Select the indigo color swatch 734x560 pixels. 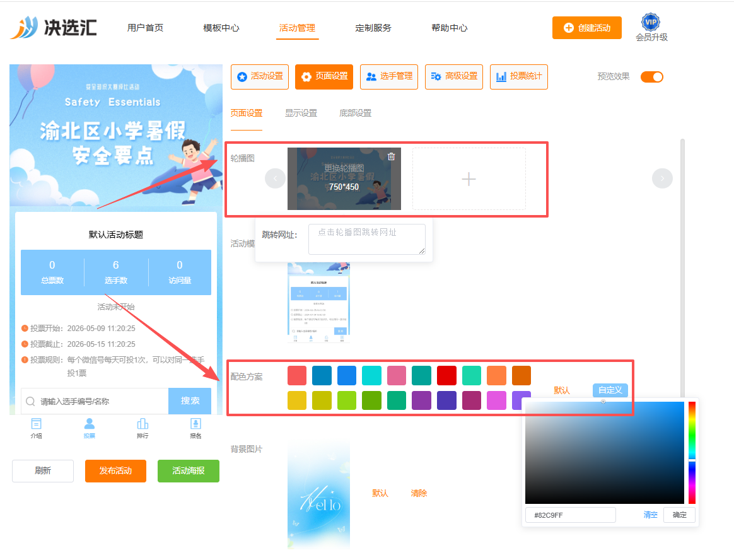click(446, 400)
